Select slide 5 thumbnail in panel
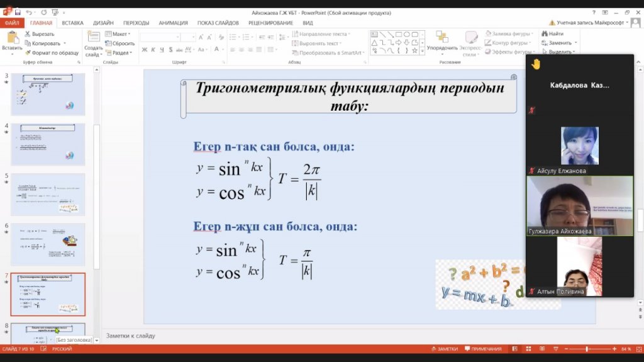644x362 pixels. click(48, 195)
